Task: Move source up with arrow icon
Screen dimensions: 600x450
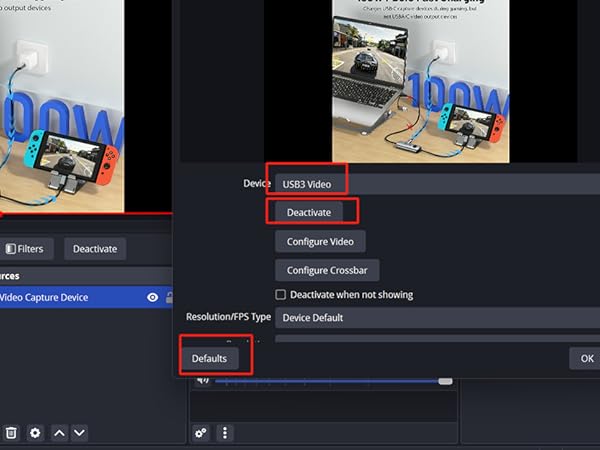Action: pos(59,433)
